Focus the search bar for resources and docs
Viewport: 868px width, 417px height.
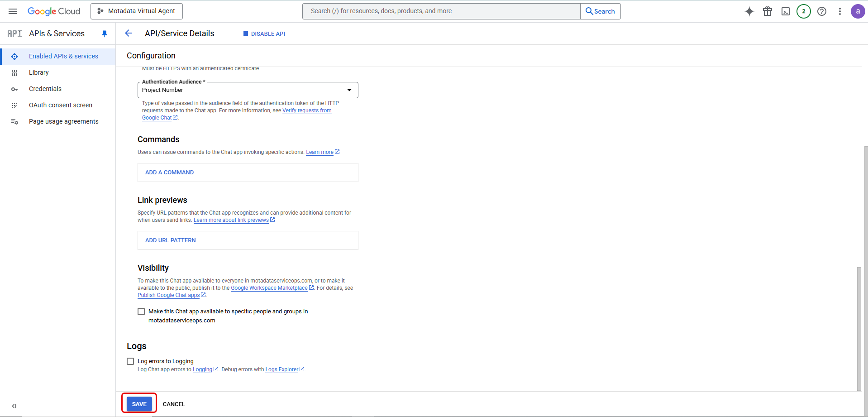(x=441, y=11)
